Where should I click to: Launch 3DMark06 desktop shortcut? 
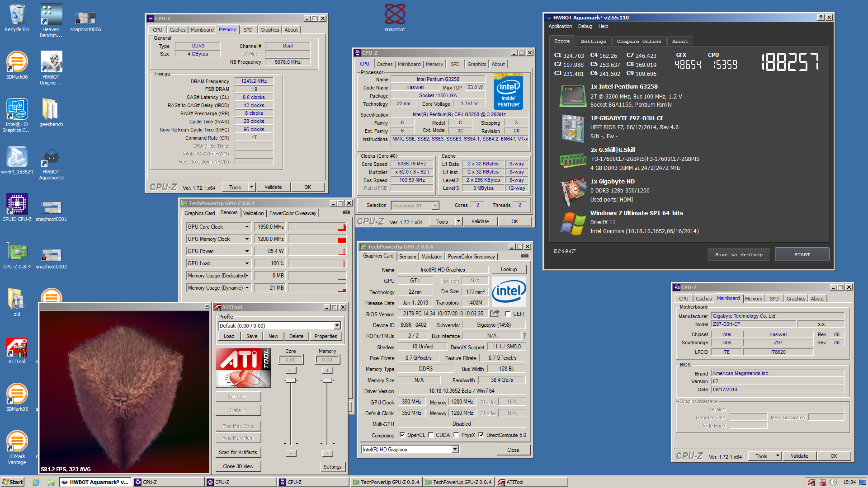pos(17,66)
